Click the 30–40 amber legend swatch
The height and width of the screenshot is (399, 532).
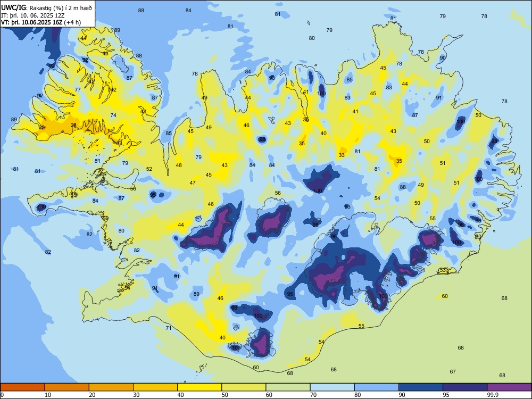(x=155, y=387)
